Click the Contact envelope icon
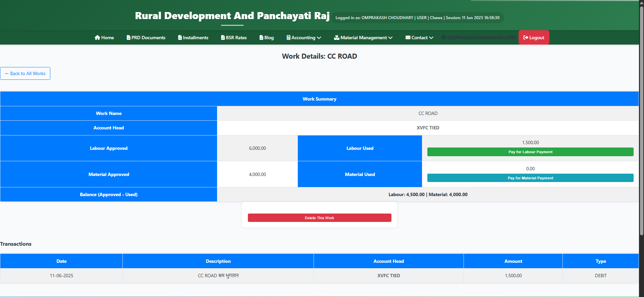Image resolution: width=644 pixels, height=297 pixels. 408,38
